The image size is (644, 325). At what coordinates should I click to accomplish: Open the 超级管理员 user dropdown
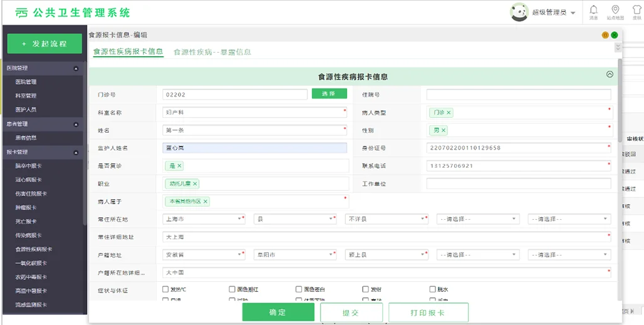click(554, 13)
